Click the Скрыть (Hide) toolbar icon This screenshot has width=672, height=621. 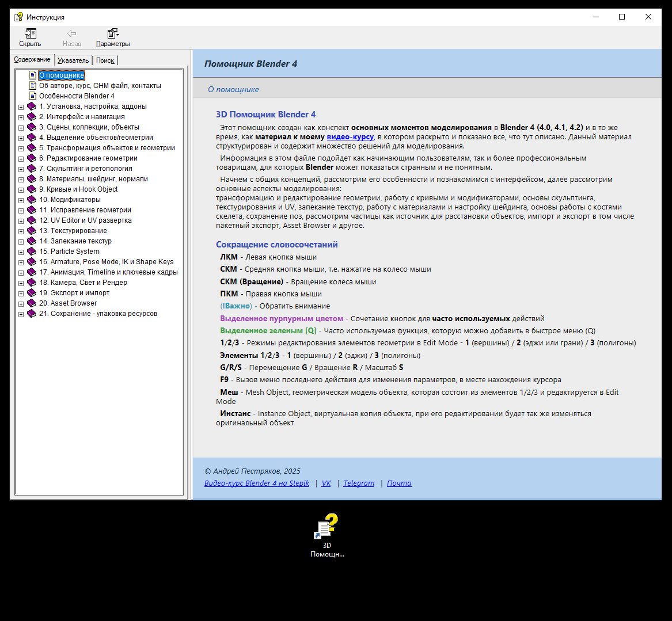(x=30, y=35)
